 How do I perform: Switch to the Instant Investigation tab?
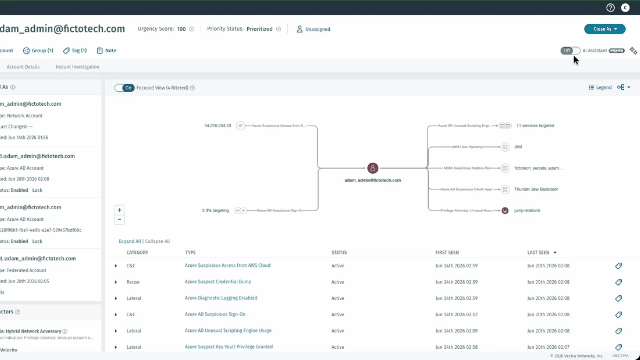pos(77,67)
